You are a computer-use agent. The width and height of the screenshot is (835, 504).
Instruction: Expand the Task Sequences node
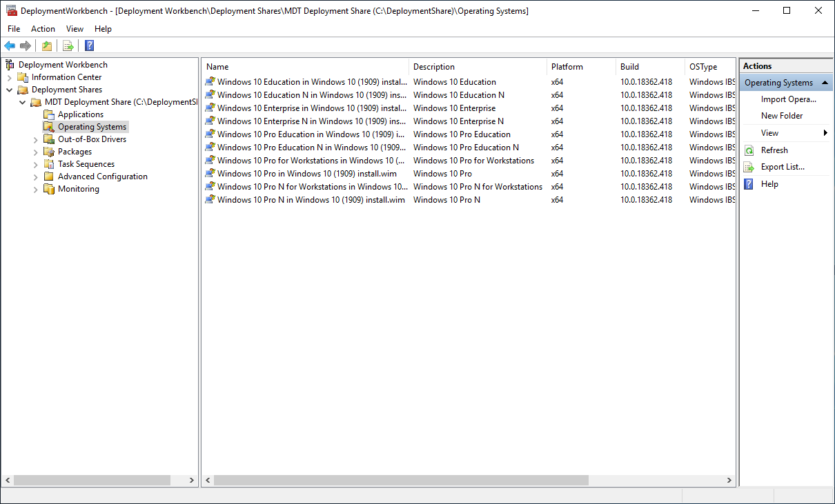[36, 164]
